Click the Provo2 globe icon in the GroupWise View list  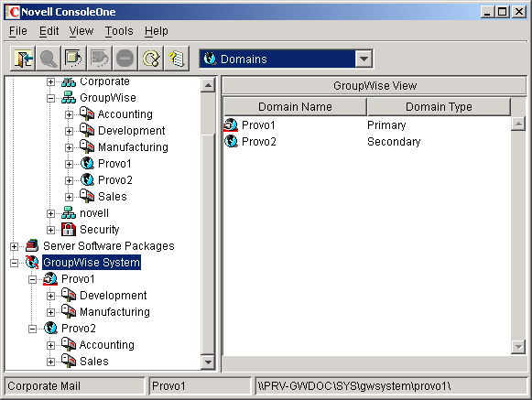point(232,141)
